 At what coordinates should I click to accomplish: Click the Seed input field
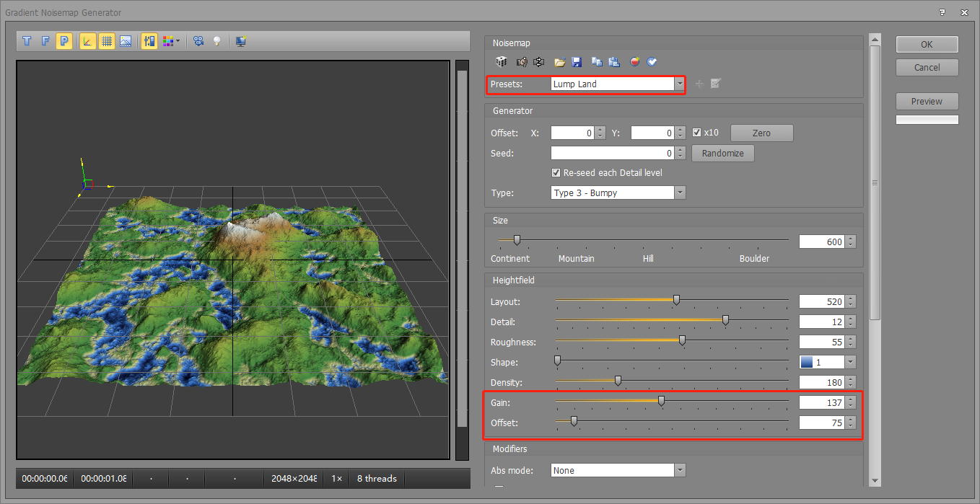[x=612, y=154]
